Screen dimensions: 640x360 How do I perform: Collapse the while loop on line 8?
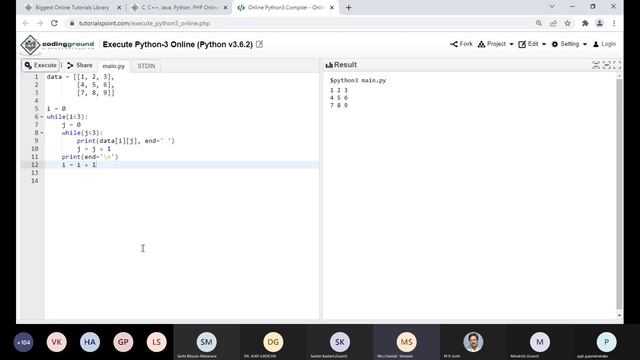point(42,133)
